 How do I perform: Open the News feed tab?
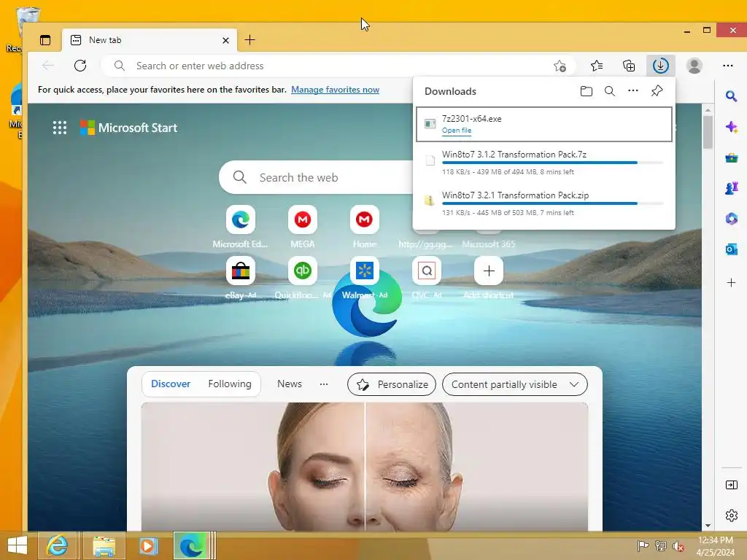point(289,384)
